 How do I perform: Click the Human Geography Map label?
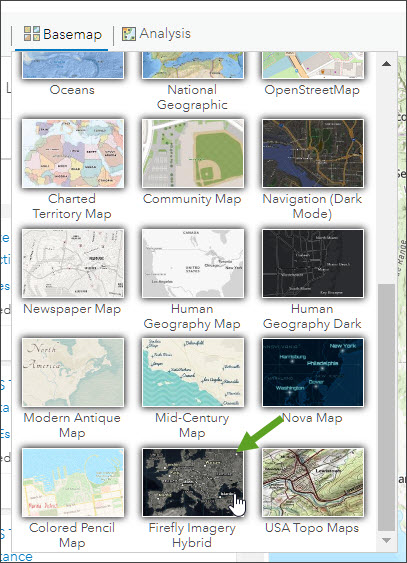click(x=192, y=316)
